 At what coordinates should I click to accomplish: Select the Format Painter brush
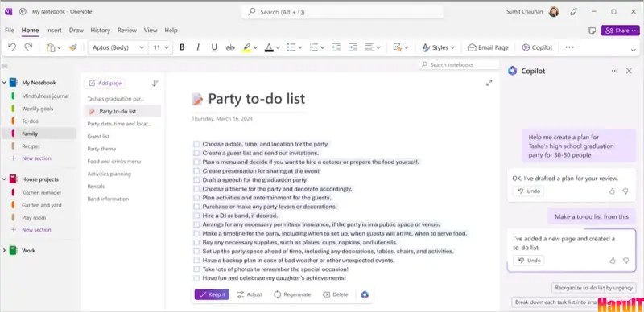72,47
